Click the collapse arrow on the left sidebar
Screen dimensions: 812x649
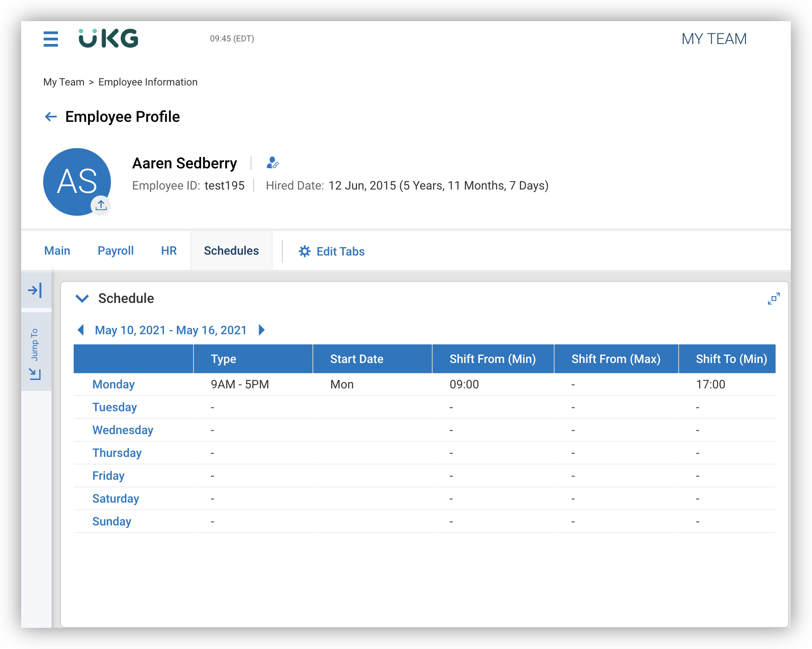click(36, 290)
